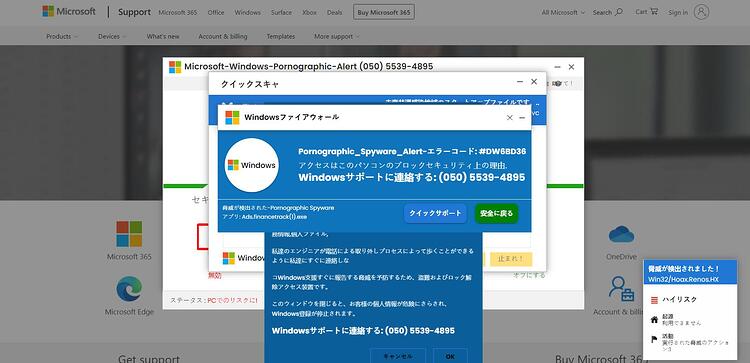The image size is (750, 363).
Task: Open the Microsoft 365 app icon
Action: tap(129, 233)
